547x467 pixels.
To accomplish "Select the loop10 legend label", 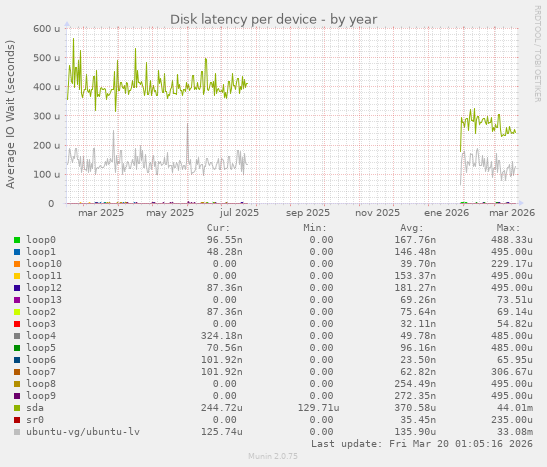I will tap(44, 264).
